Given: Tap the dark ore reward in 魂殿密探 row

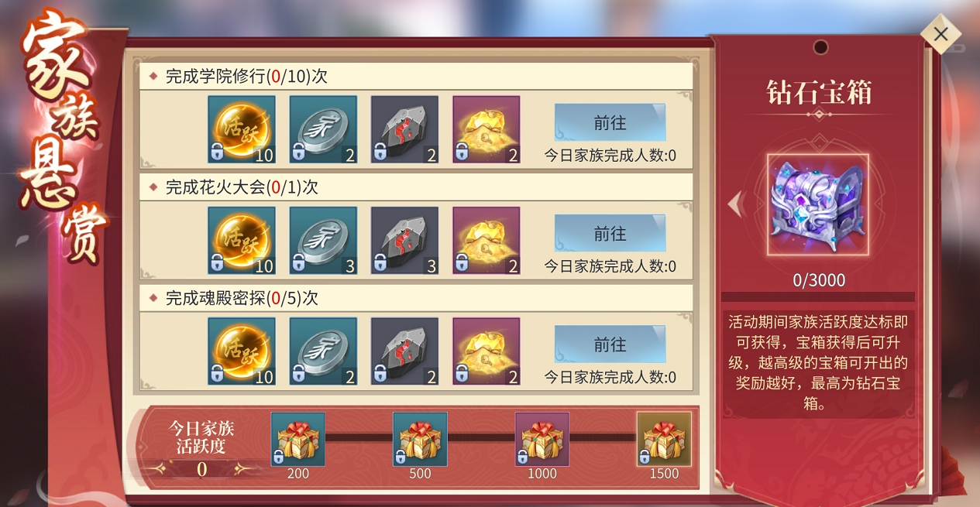Looking at the screenshot, I should pos(404,351).
